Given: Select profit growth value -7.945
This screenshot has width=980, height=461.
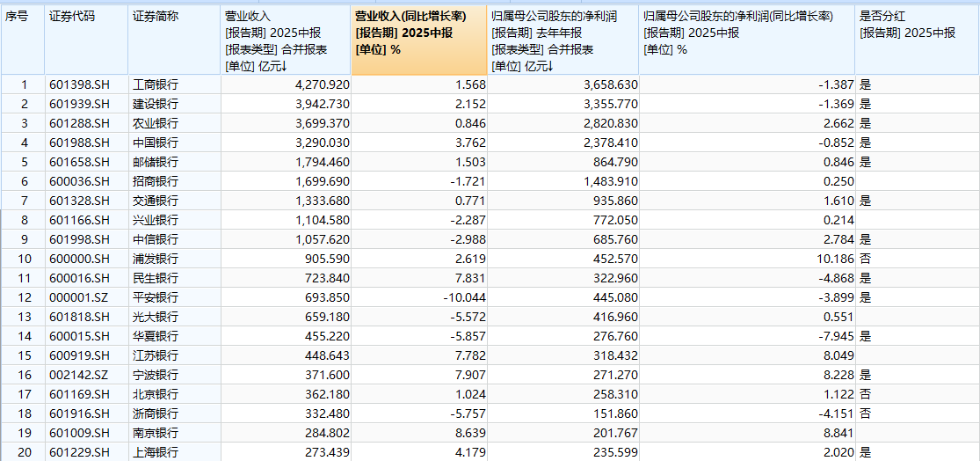Looking at the screenshot, I should point(836,337).
